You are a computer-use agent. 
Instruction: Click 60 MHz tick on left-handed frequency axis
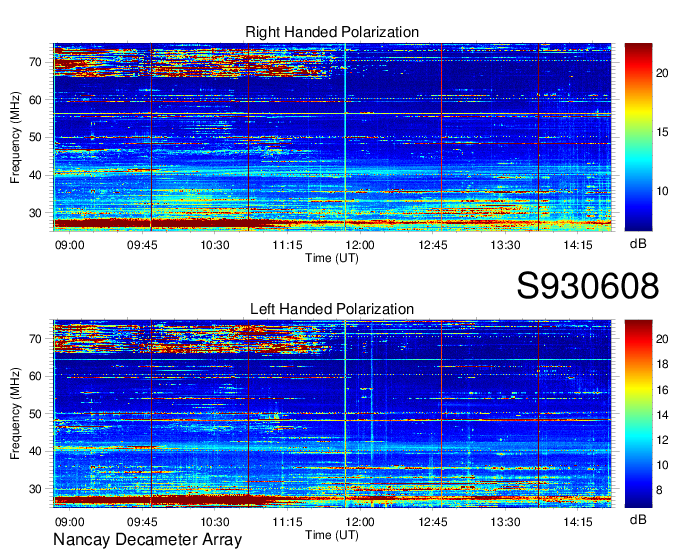(x=36, y=376)
